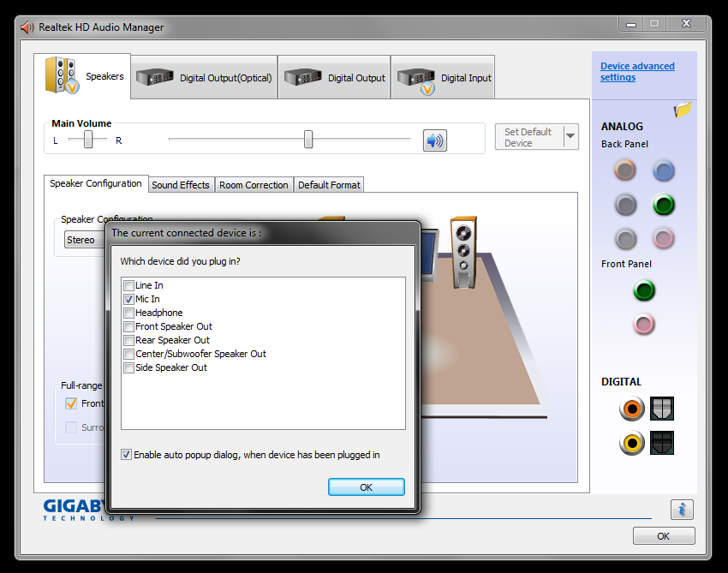Open the Room Correction tab
728x573 pixels.
pos(254,185)
